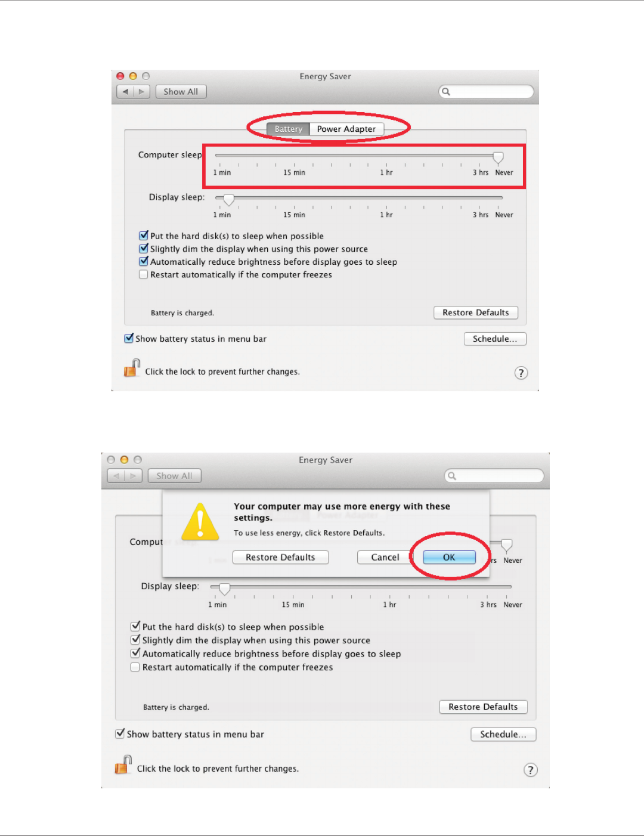Viewport: 644px width, 836px height.
Task: Open Schedule… in the upper window
Action: click(x=495, y=339)
